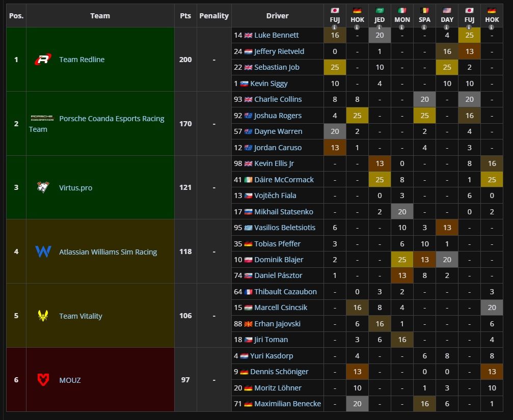Click the Team Vitality bee logo

pos(43,316)
